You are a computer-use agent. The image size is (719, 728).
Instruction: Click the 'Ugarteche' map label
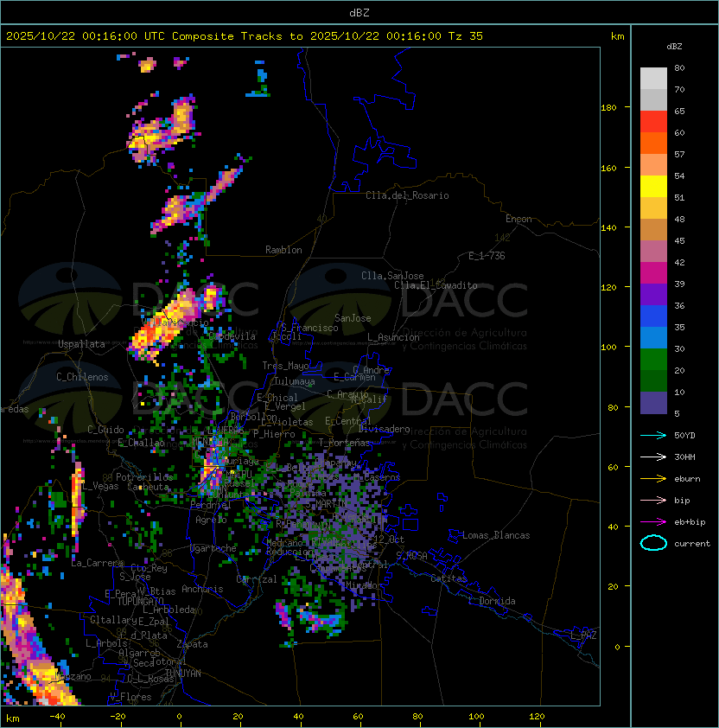[x=213, y=548]
